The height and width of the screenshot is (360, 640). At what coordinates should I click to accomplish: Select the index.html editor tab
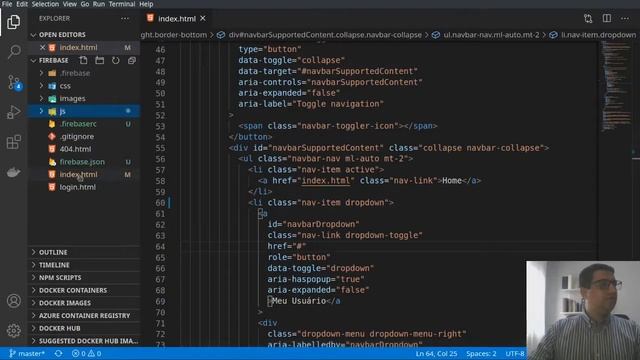coord(176,18)
